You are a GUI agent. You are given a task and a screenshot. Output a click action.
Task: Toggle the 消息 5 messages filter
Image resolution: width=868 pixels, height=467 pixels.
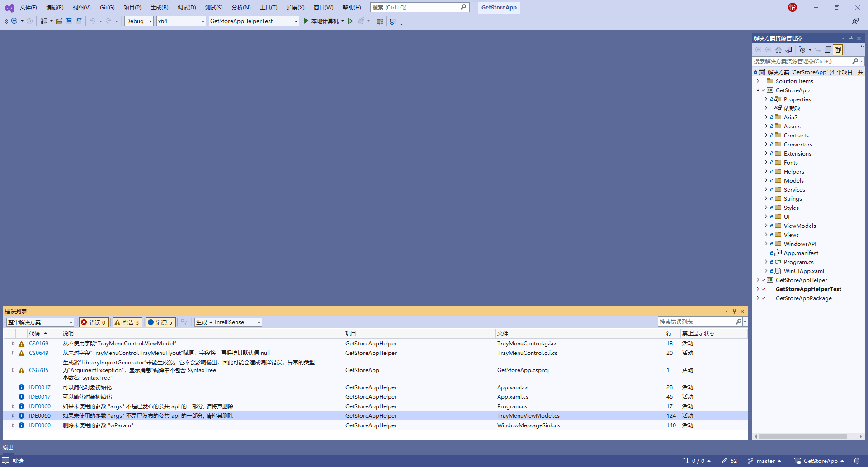point(160,322)
